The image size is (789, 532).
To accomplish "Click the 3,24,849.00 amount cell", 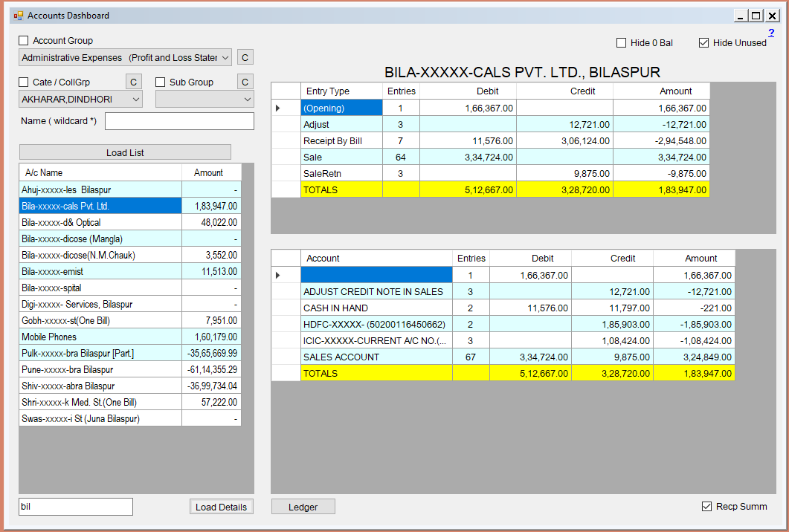I will click(x=695, y=357).
